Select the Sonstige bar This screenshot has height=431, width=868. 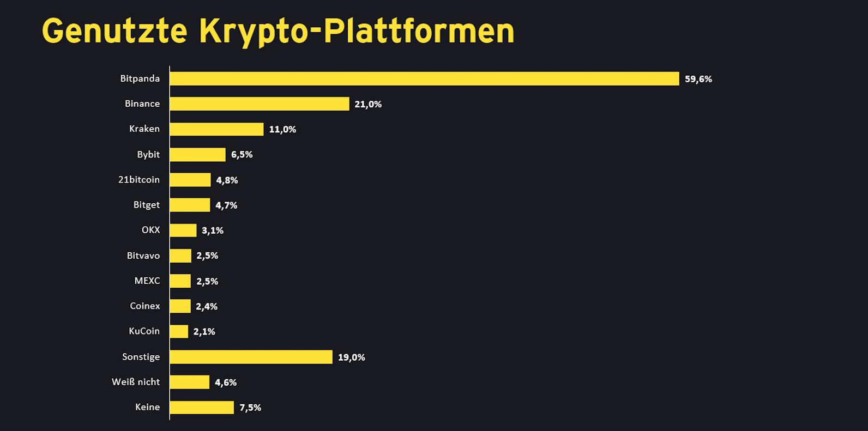tap(251, 357)
